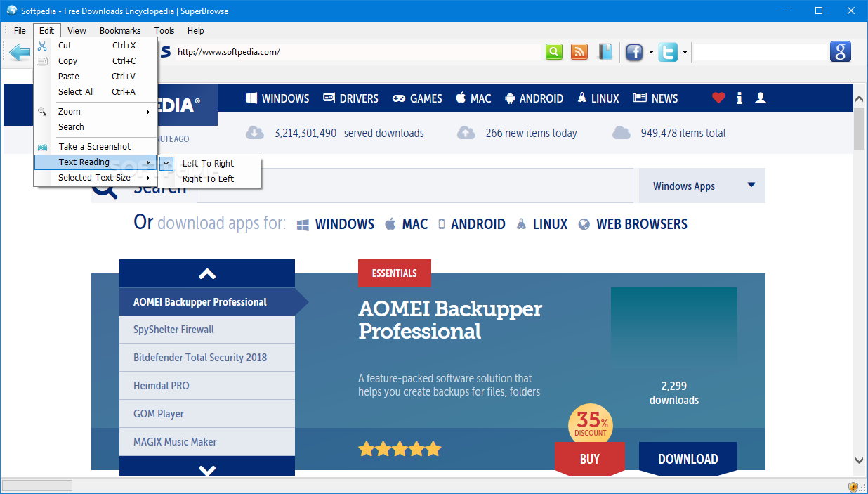Click the shield icon in status bar
Image resolution: width=868 pixels, height=494 pixels.
854,486
